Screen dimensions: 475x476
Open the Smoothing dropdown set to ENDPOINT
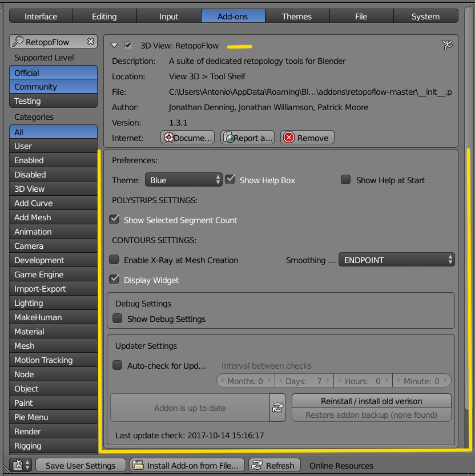(397, 260)
